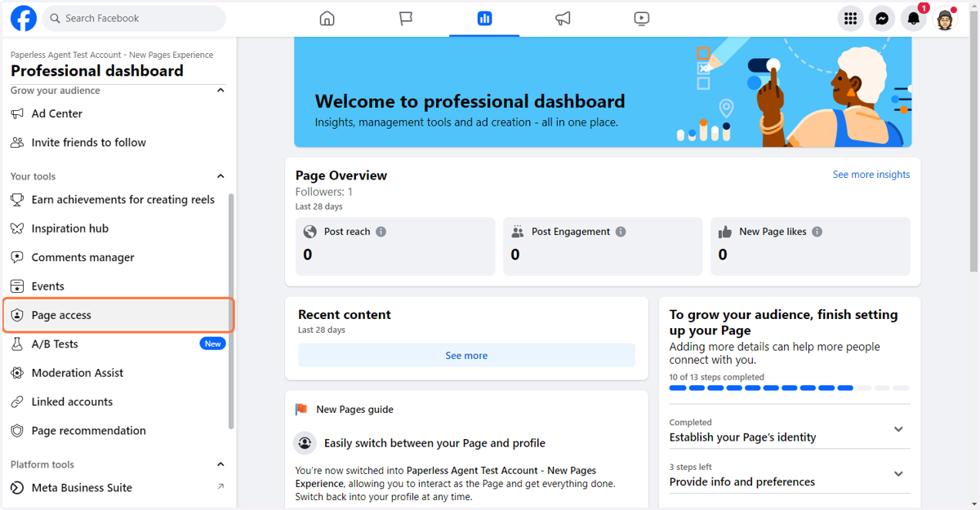Click See more insights link
Image resolution: width=980 pixels, height=510 pixels.
click(x=871, y=175)
